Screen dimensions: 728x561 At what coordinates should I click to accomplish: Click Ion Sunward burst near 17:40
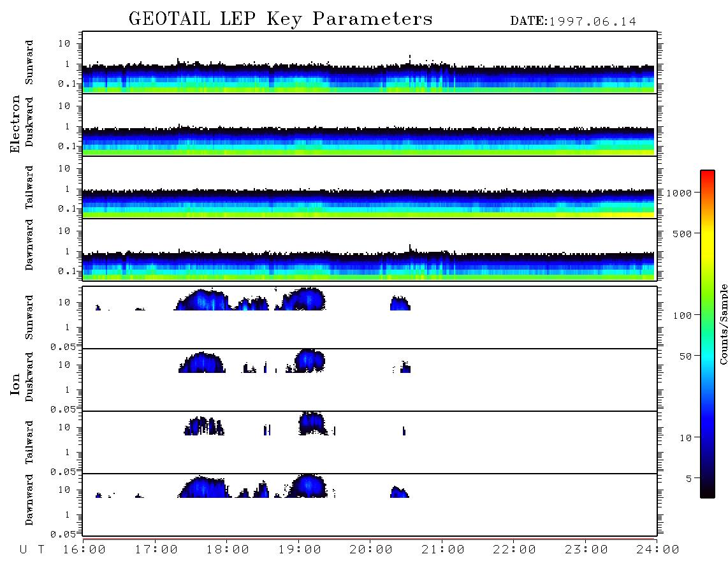[203, 300]
